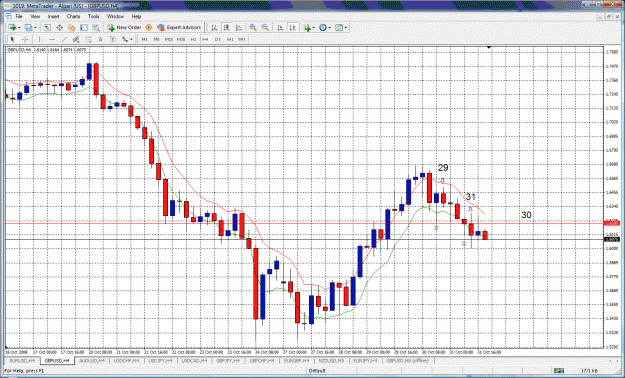Open the Navigator panel icon
The width and height of the screenshot is (625, 378).
[71, 28]
